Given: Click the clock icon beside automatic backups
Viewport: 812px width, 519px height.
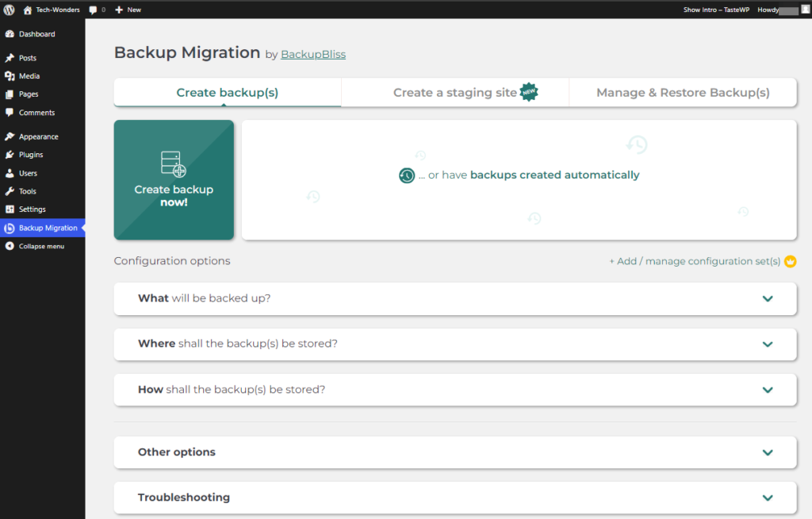Looking at the screenshot, I should coord(407,175).
